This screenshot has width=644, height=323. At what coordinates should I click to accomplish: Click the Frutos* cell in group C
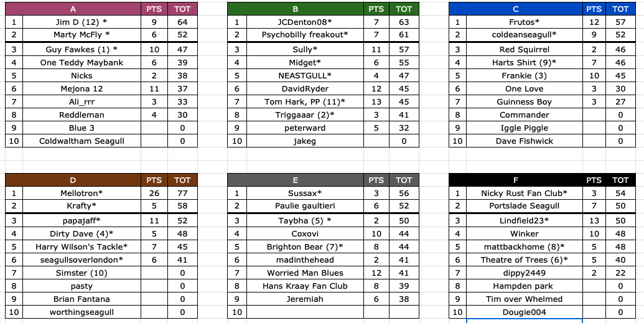click(x=525, y=22)
